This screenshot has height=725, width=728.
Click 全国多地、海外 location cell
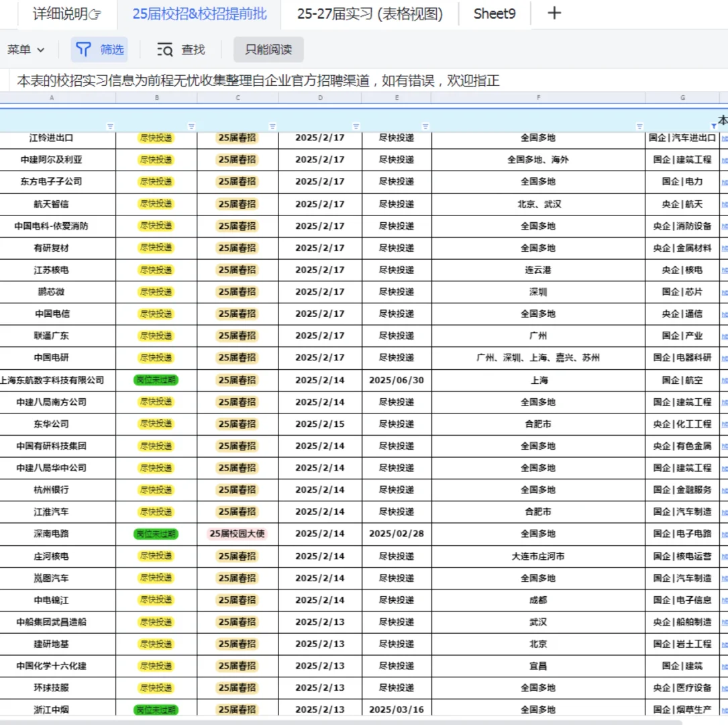pyautogui.click(x=538, y=159)
